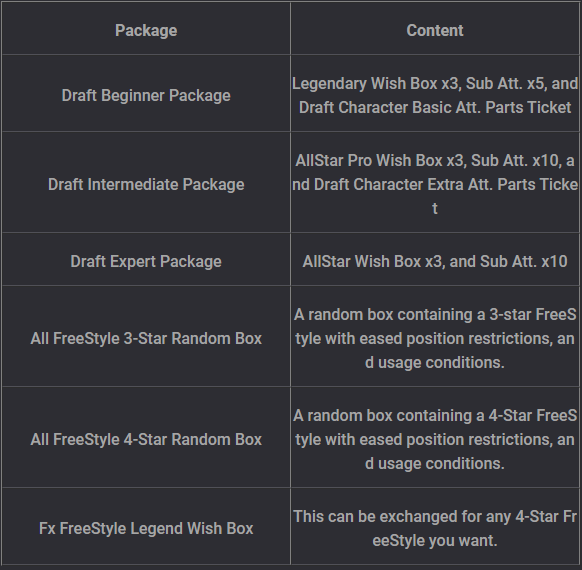Click 'd usage conditions.' in 3-Star row

tap(435, 363)
